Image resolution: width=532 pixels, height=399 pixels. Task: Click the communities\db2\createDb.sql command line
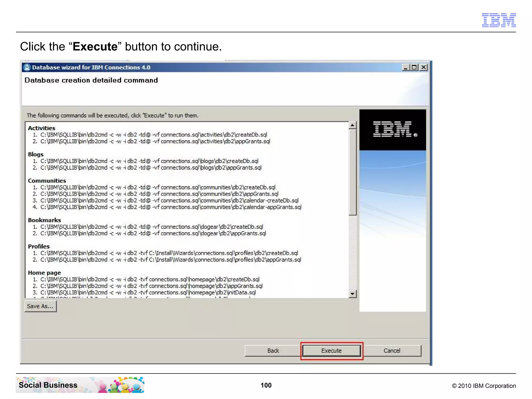click(154, 187)
